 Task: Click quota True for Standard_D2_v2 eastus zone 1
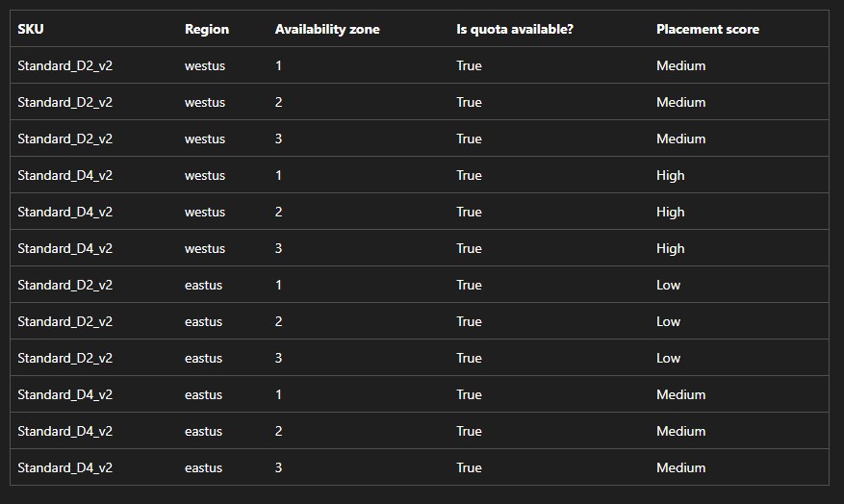pos(469,286)
